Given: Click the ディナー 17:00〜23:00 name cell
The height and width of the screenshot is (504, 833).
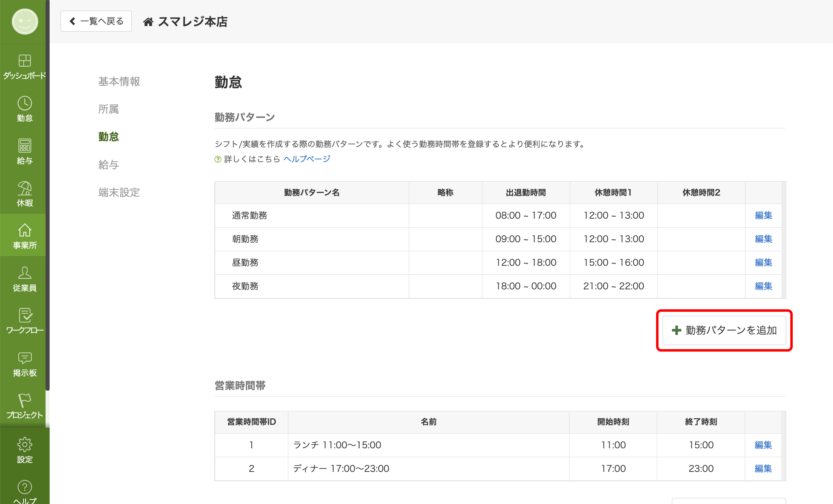Looking at the screenshot, I should point(429,469).
